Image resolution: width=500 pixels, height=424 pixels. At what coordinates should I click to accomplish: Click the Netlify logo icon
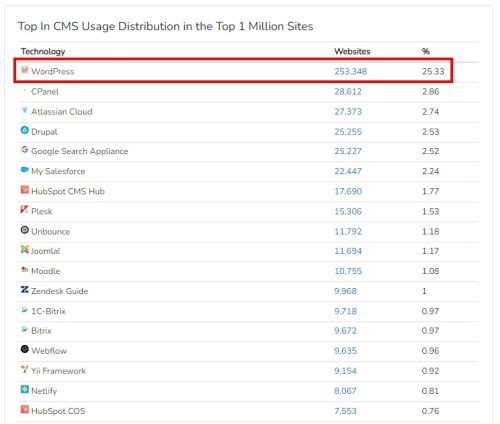pyautogui.click(x=25, y=389)
